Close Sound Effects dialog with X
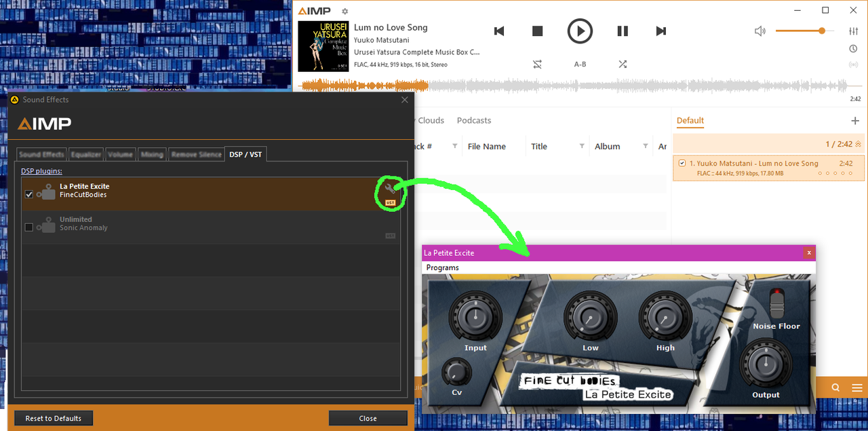Viewport: 868px width, 431px height. pyautogui.click(x=405, y=100)
